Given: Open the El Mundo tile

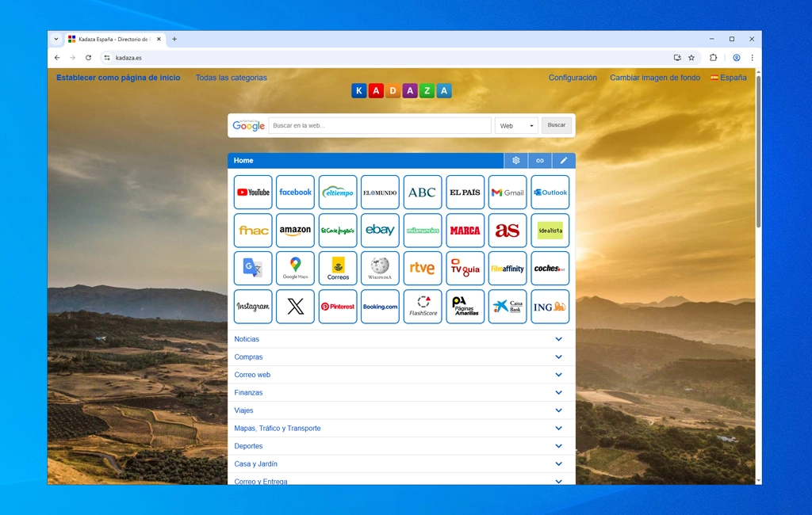Looking at the screenshot, I should point(380,192).
